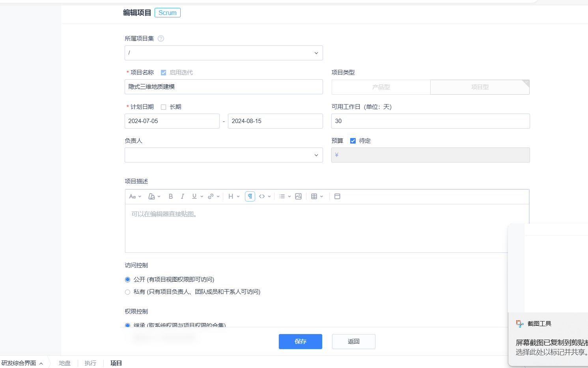Click the paragraph format icon

coord(250,196)
